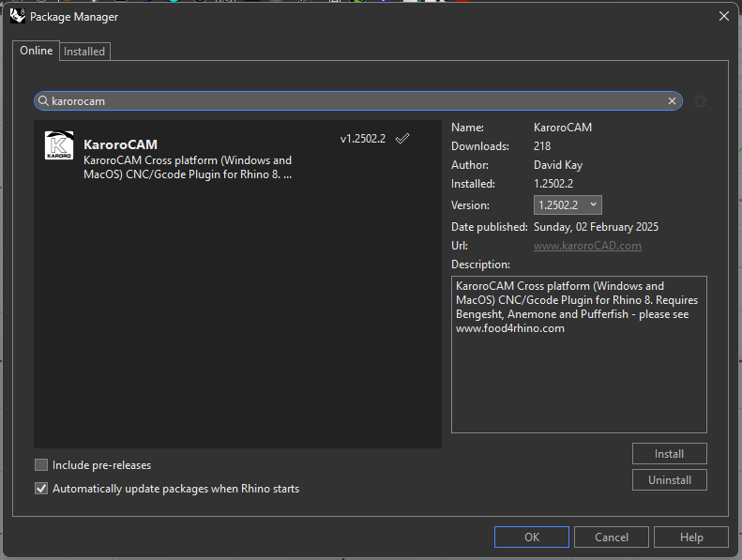Select the Online tab
The height and width of the screenshot is (560, 742).
point(36,51)
